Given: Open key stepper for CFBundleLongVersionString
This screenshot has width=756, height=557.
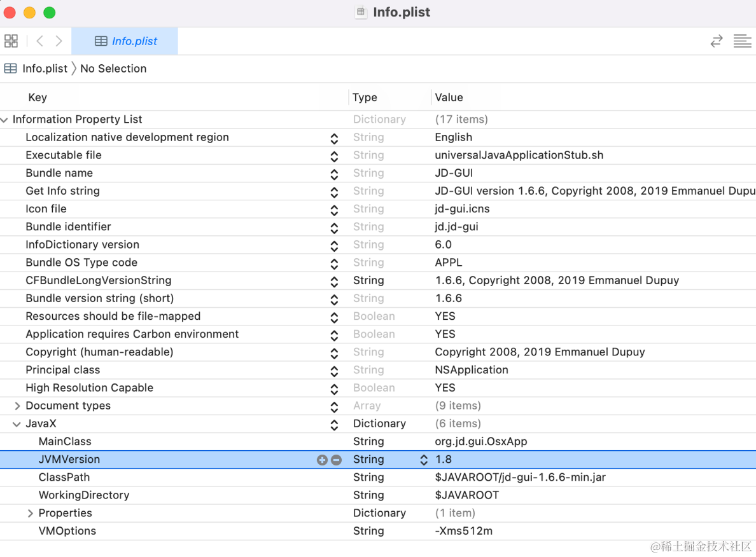Looking at the screenshot, I should [334, 282].
